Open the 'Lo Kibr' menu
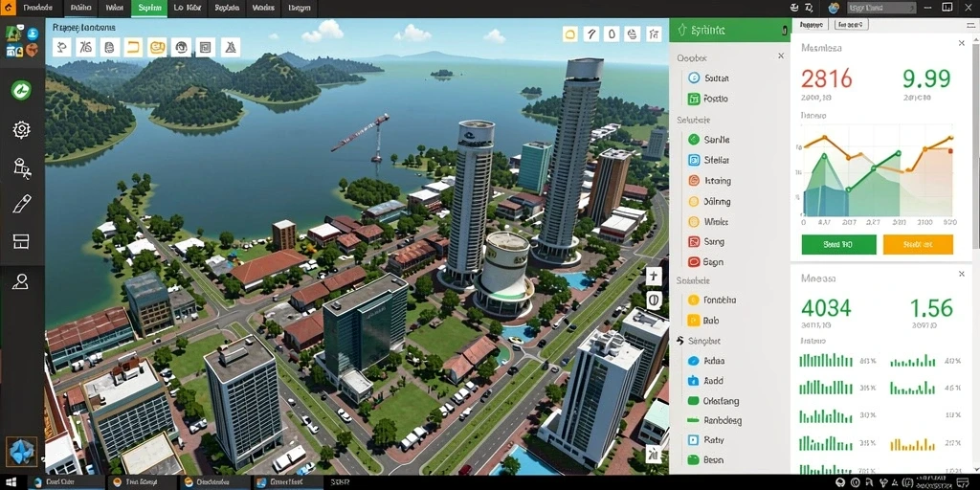Image resolution: width=980 pixels, height=490 pixels. click(x=187, y=8)
